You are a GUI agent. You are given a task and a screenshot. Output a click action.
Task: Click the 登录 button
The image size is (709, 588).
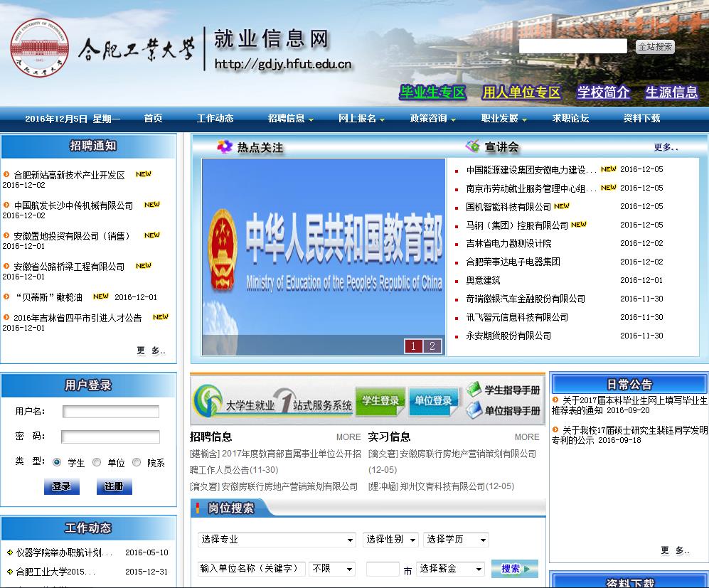coord(61,486)
